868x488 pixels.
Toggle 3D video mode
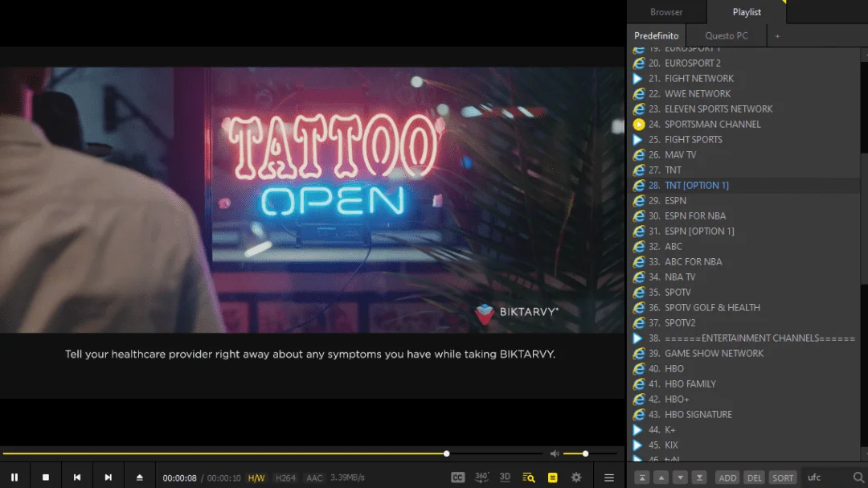[x=505, y=477]
